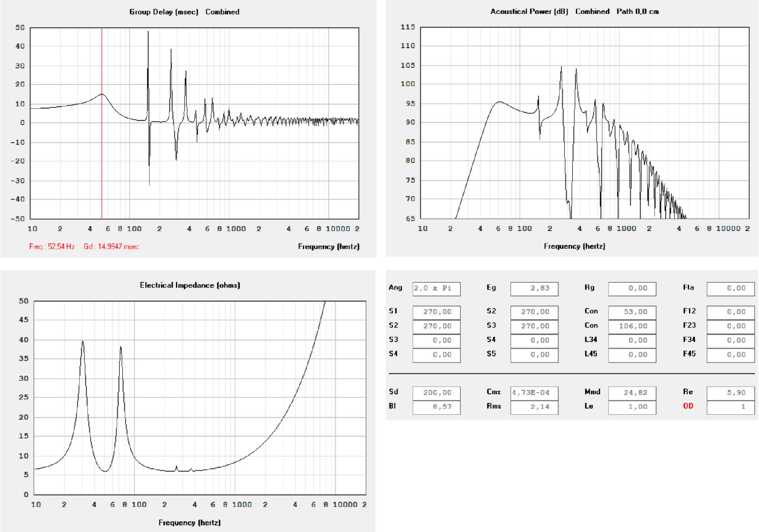
Task: Select the S5 area field
Action: click(534, 355)
